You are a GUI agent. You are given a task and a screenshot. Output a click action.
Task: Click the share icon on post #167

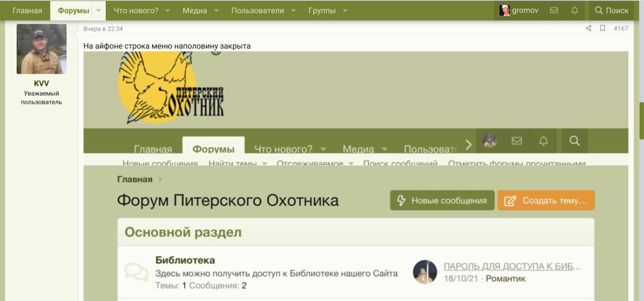tap(588, 28)
